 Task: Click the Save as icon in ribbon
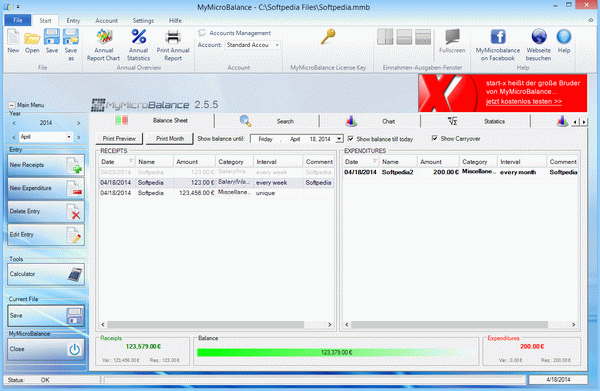point(71,44)
